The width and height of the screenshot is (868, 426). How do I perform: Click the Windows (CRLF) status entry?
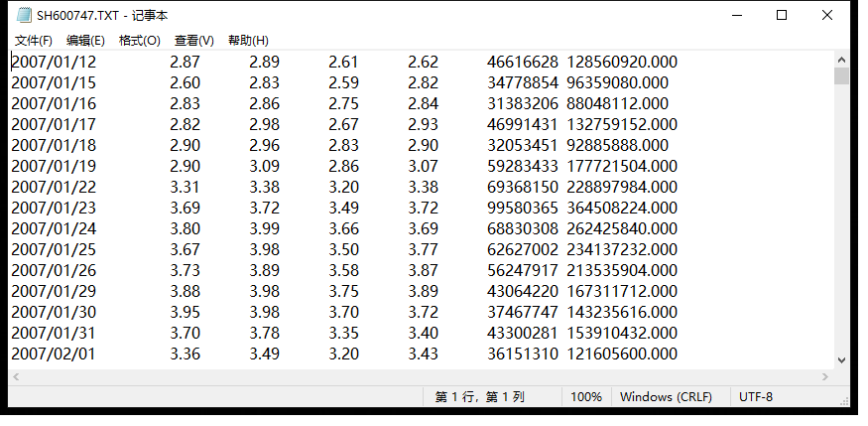[x=666, y=397]
